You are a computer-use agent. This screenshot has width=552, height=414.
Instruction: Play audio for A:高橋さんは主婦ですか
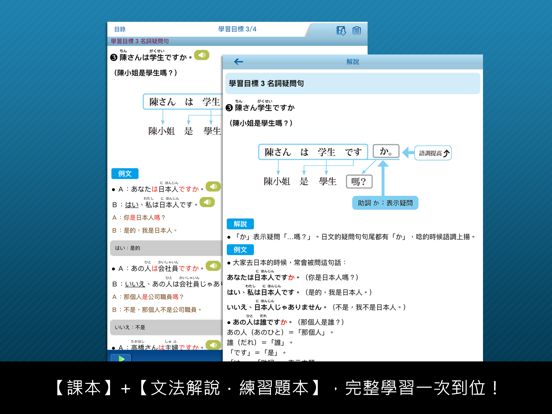[213, 345]
